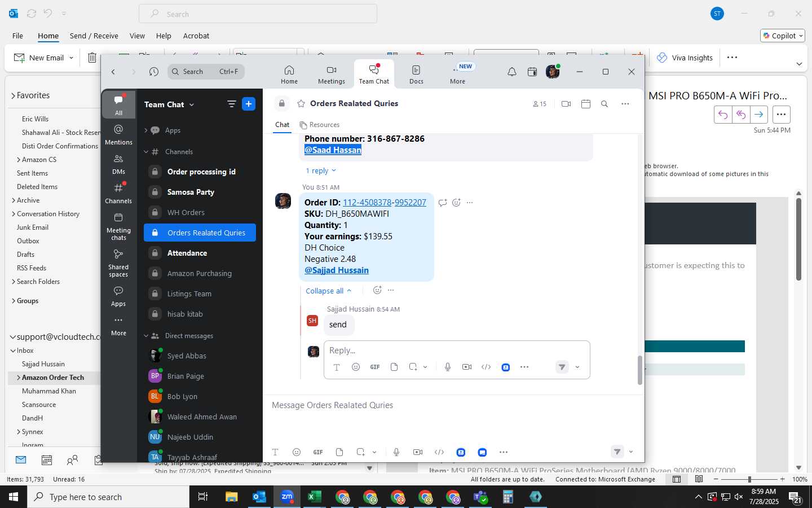Open Viva Insights in Outlook ribbon

685,58
